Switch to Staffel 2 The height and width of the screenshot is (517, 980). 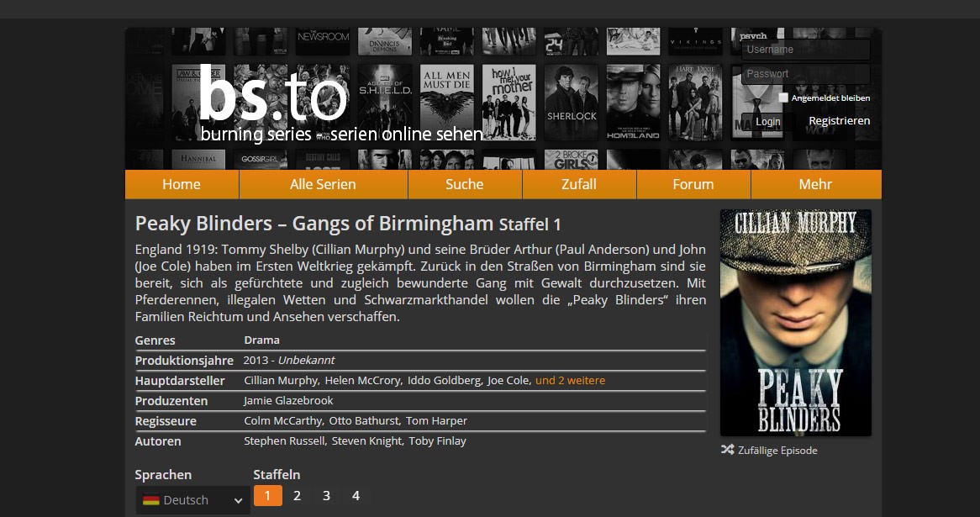tap(297, 496)
